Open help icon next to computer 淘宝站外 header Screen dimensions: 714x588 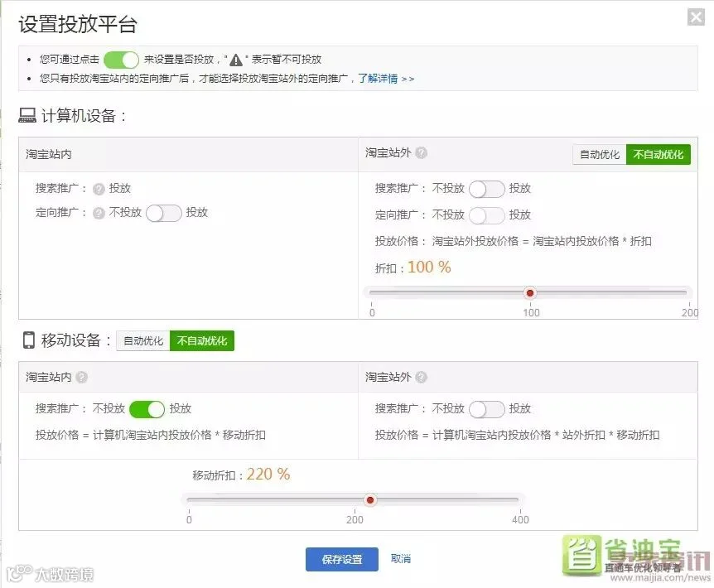[422, 153]
